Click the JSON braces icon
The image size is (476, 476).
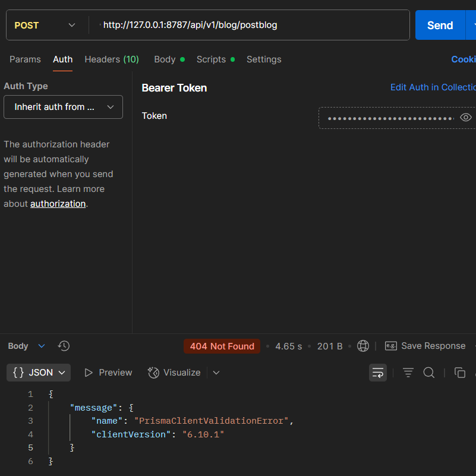(18, 373)
